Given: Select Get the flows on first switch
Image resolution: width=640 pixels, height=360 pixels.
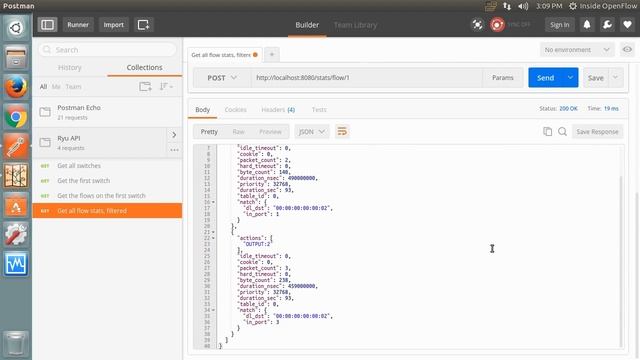Looking at the screenshot, I should pyautogui.click(x=107, y=196).
